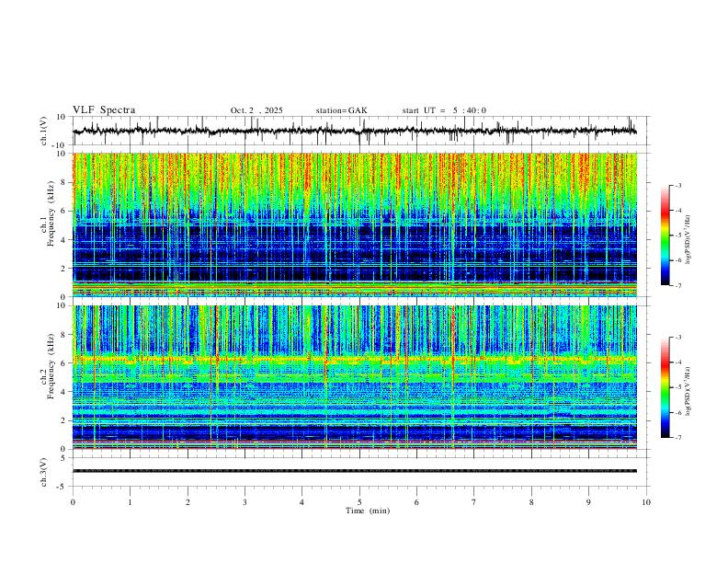Click the ch.1(V) axis label
The height and width of the screenshot is (563, 728).
(x=44, y=131)
